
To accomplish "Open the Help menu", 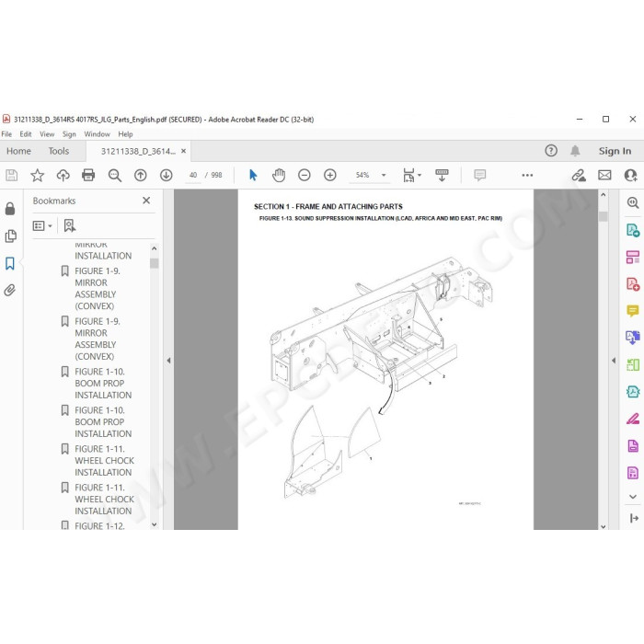I will [x=125, y=134].
